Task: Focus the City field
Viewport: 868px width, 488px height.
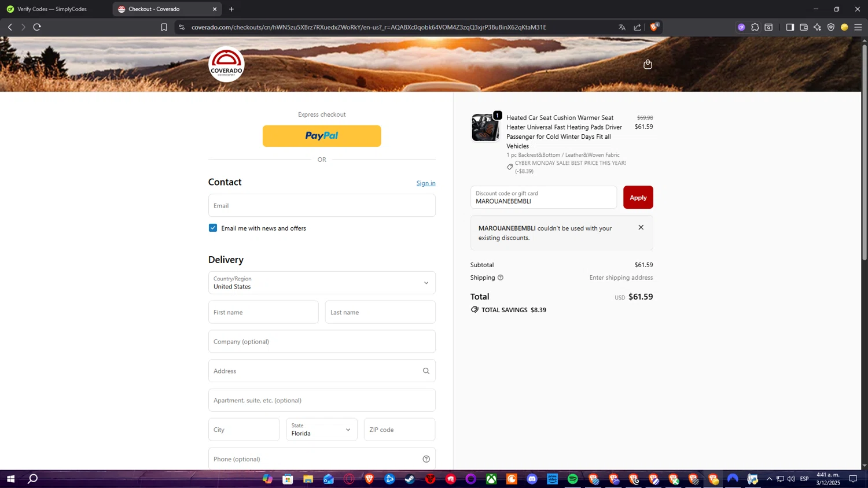Action: 244,430
